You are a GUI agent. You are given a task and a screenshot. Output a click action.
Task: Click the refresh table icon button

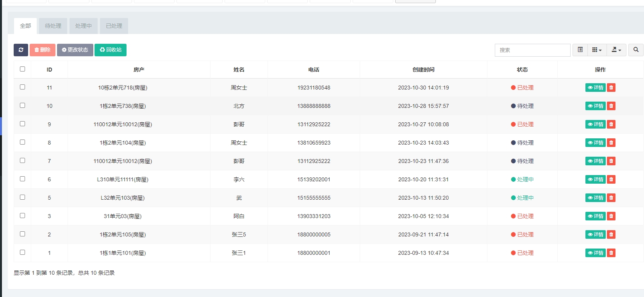point(21,50)
